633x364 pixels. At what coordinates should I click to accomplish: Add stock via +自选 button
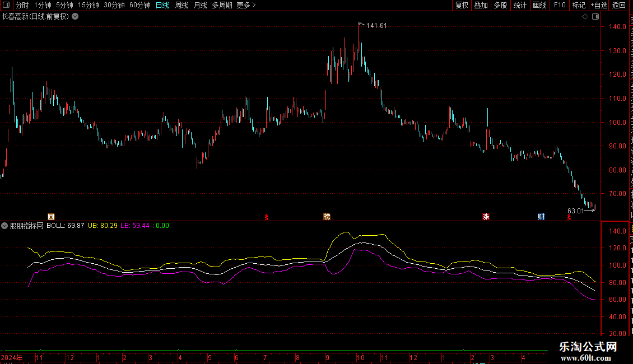click(x=599, y=5)
